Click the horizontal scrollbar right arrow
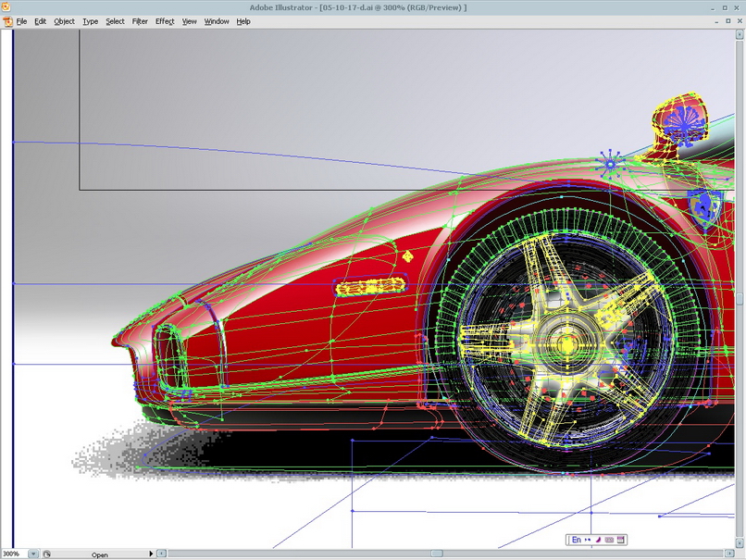The image size is (746, 560). (x=730, y=554)
